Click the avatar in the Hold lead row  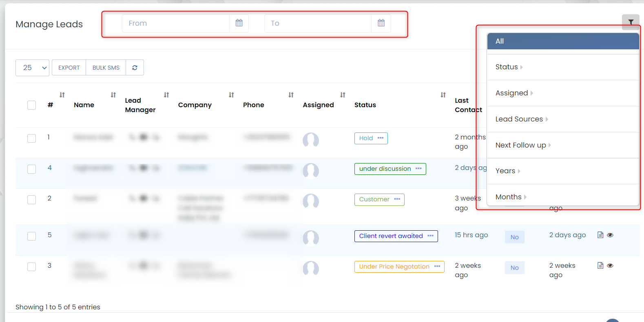[x=311, y=140]
